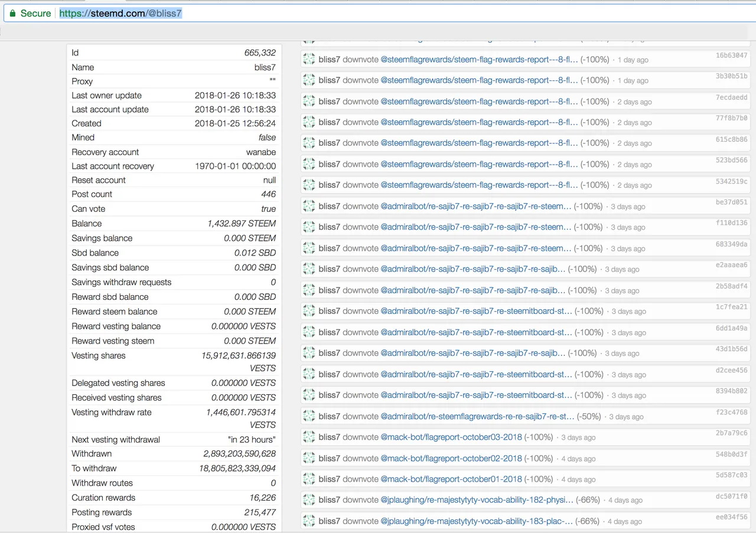Click avatar icon on row with hash f110d136
Screen dimensions: 756x533
309,227
